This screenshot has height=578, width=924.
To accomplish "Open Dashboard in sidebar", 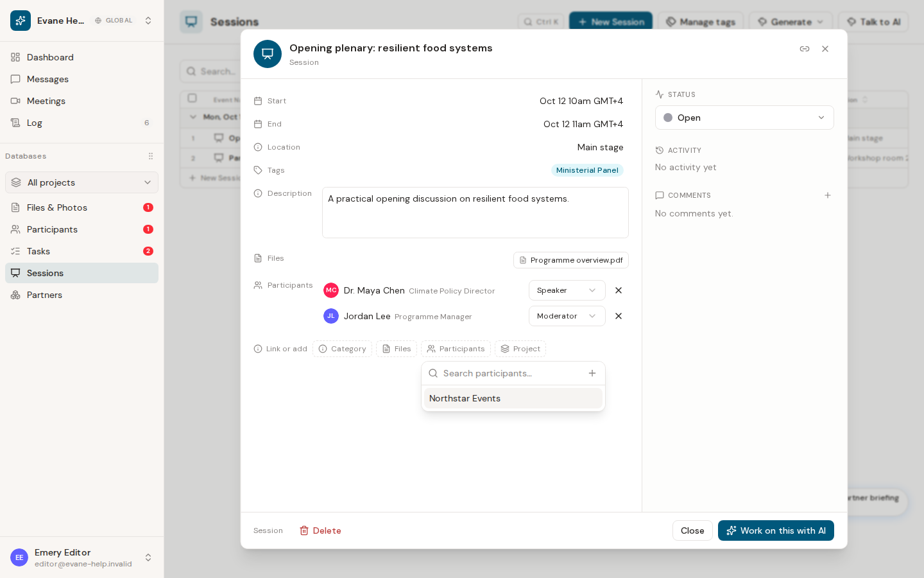I will point(82,57).
